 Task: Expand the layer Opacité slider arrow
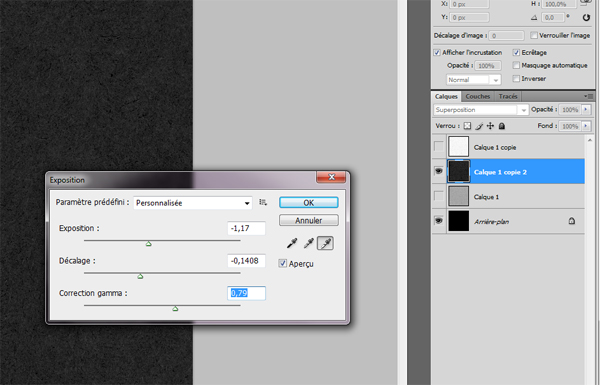(586, 109)
